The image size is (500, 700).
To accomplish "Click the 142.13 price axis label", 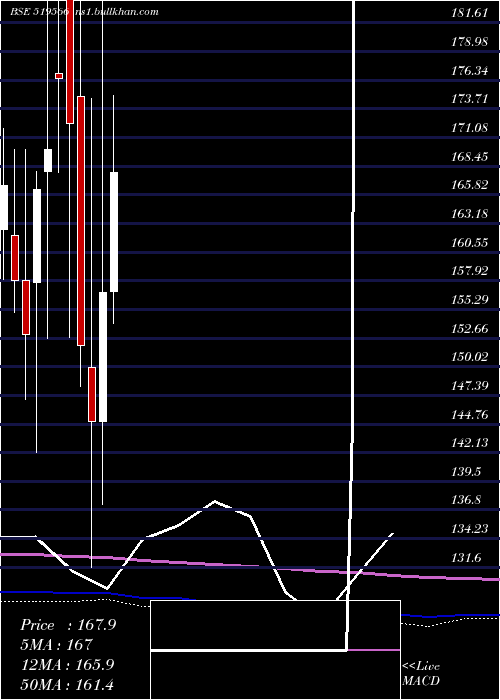I will (470, 443).
